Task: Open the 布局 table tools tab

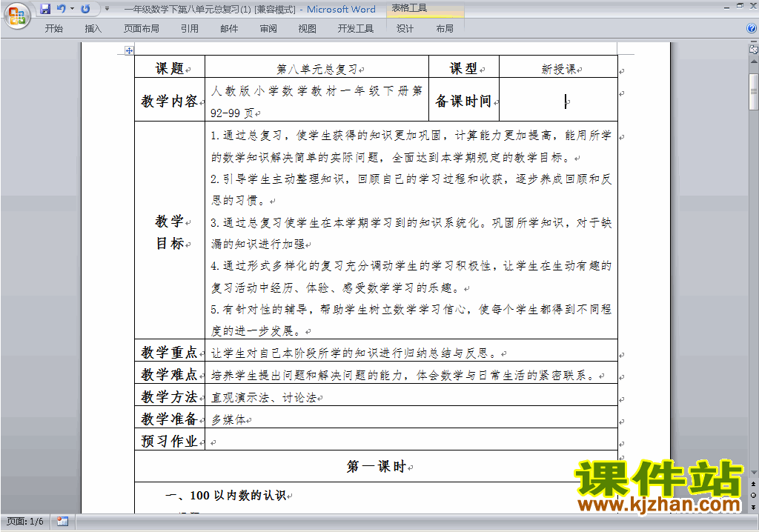Action: pos(445,29)
